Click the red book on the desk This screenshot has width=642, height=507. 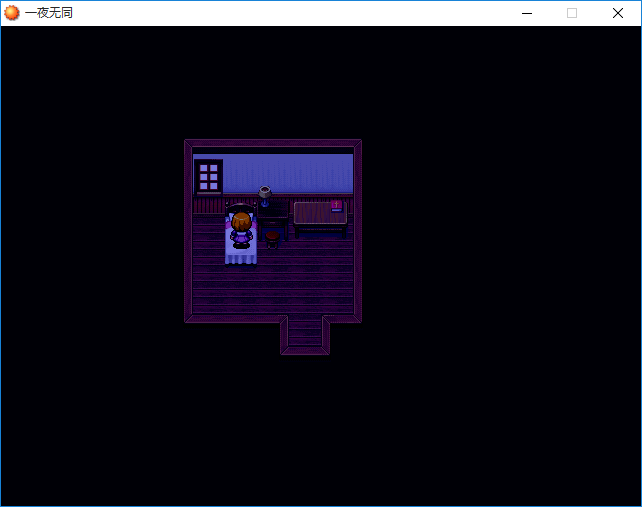tap(337, 206)
